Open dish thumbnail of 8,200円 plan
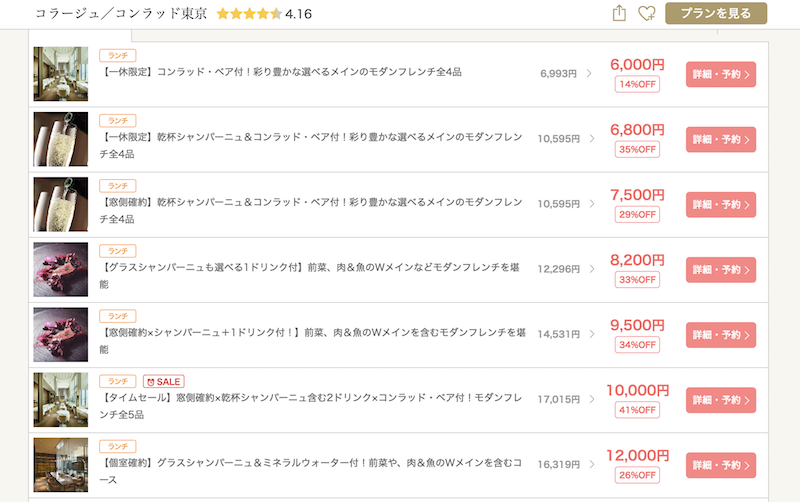This screenshot has width=800, height=502. pyautogui.click(x=61, y=269)
